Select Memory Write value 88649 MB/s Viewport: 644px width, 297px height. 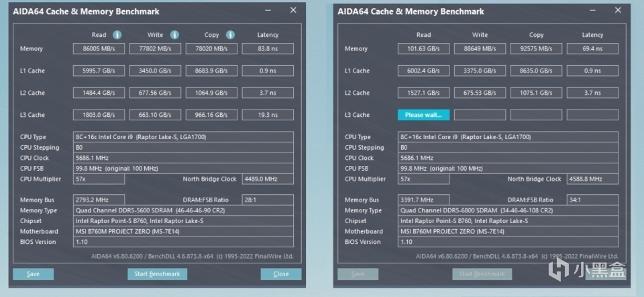pos(480,48)
